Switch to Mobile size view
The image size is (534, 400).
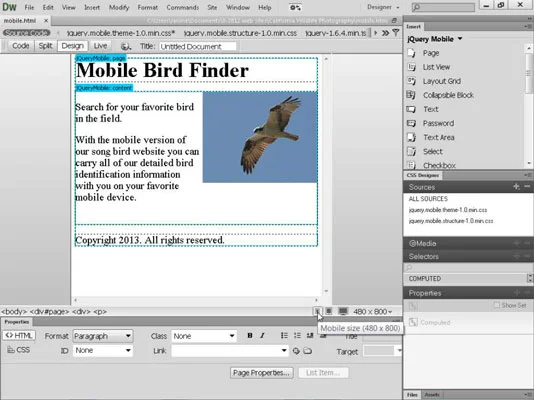coord(317,311)
